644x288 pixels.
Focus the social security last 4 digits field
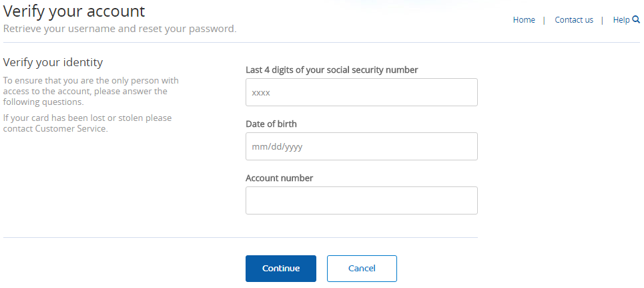pyautogui.click(x=362, y=92)
